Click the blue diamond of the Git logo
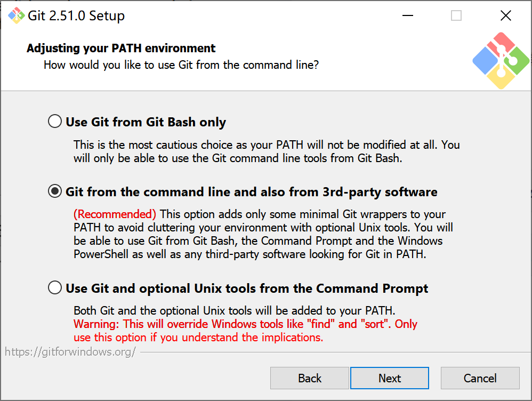This screenshot has width=532, height=401. (485, 60)
